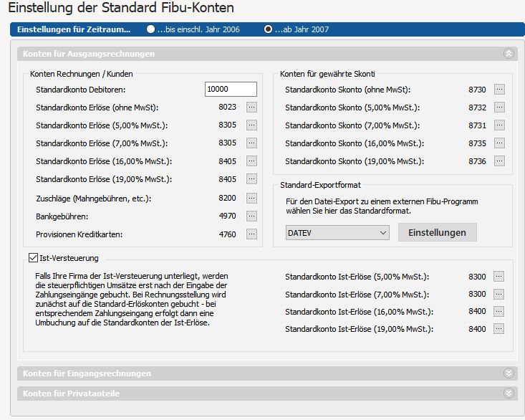Click the Standardkonto Debitoren input field
Viewport: 525px width, 420px height.
pos(231,89)
